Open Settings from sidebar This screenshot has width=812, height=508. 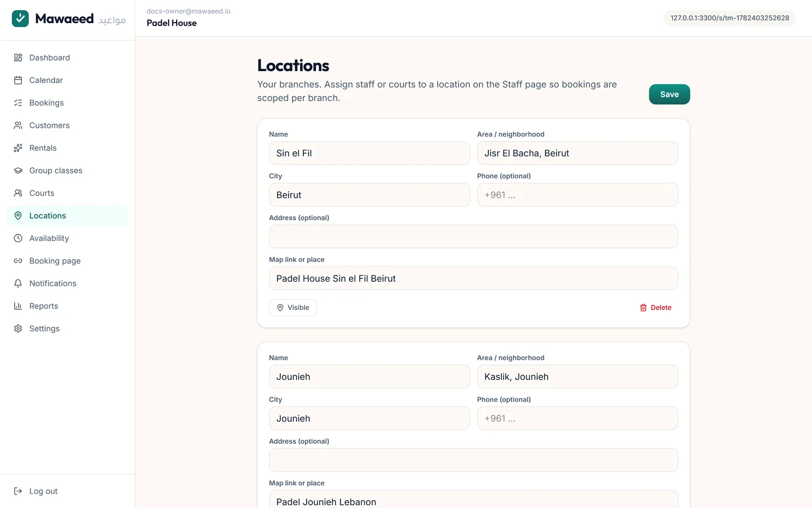pos(68,329)
